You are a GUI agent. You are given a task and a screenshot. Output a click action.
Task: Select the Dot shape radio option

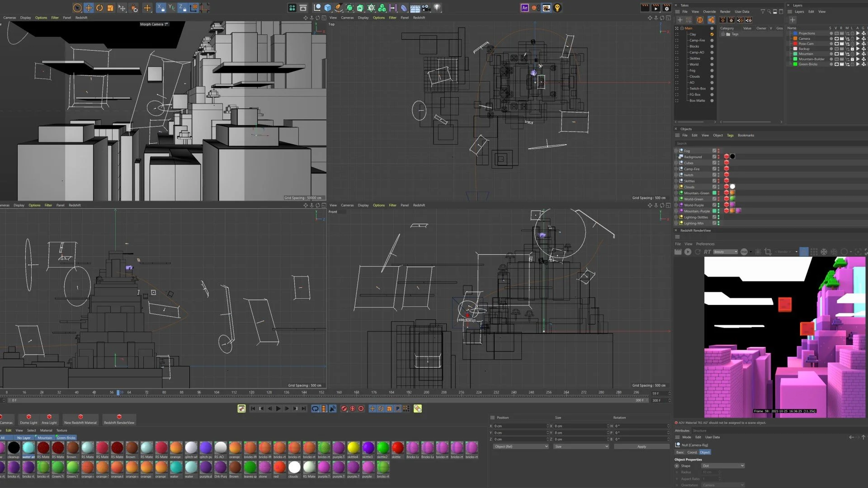pos(677,466)
